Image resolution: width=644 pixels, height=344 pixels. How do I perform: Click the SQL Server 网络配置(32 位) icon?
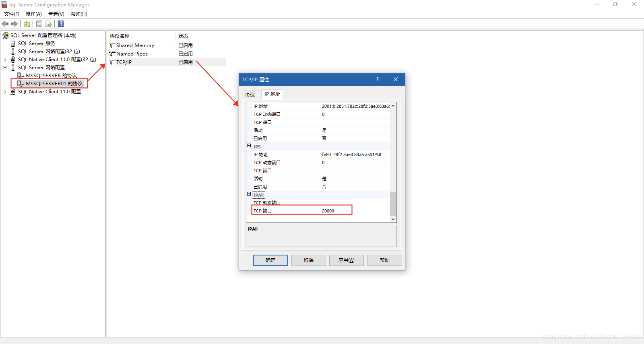tap(13, 51)
